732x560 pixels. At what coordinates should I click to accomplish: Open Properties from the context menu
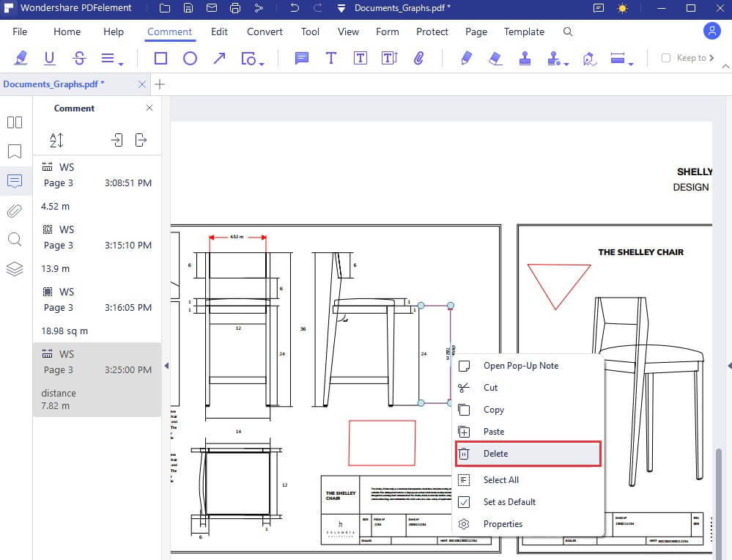pyautogui.click(x=503, y=523)
